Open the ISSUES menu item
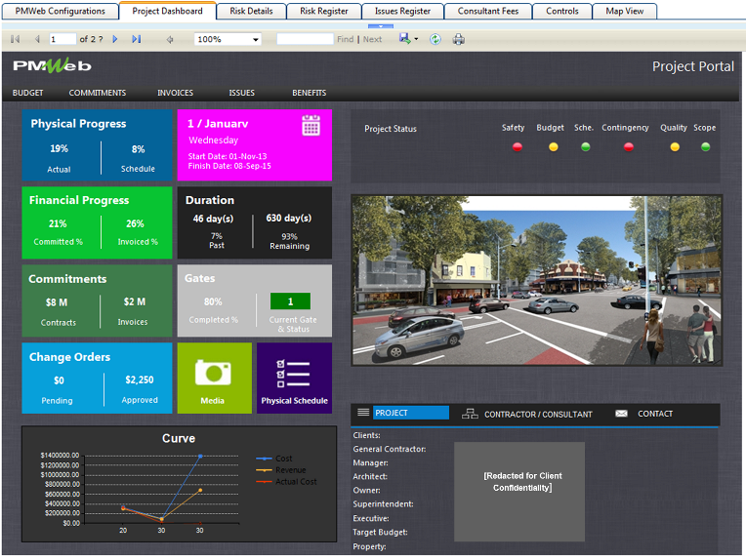 point(242,93)
